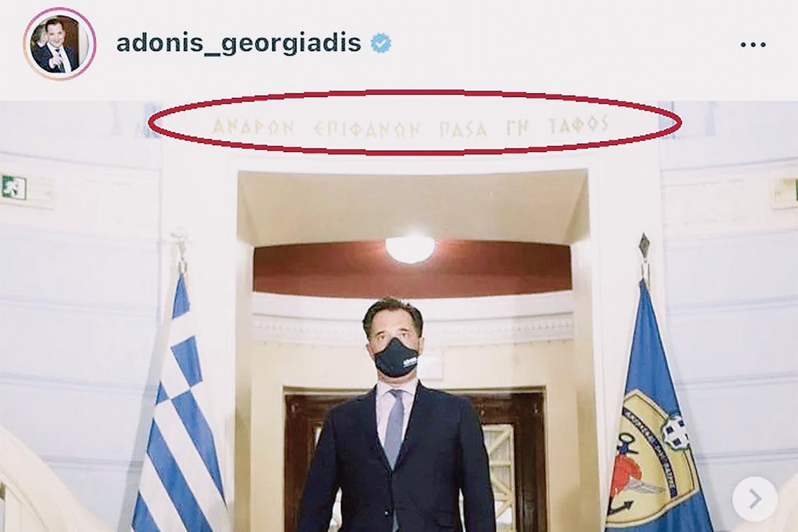Click the red ceiling band above doorway

click(412, 267)
